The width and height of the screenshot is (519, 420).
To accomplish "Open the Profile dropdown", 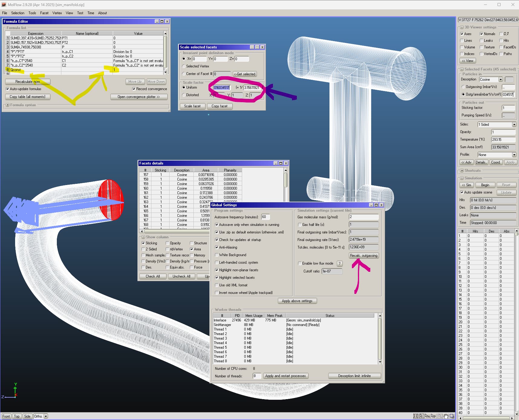I will (x=514, y=155).
